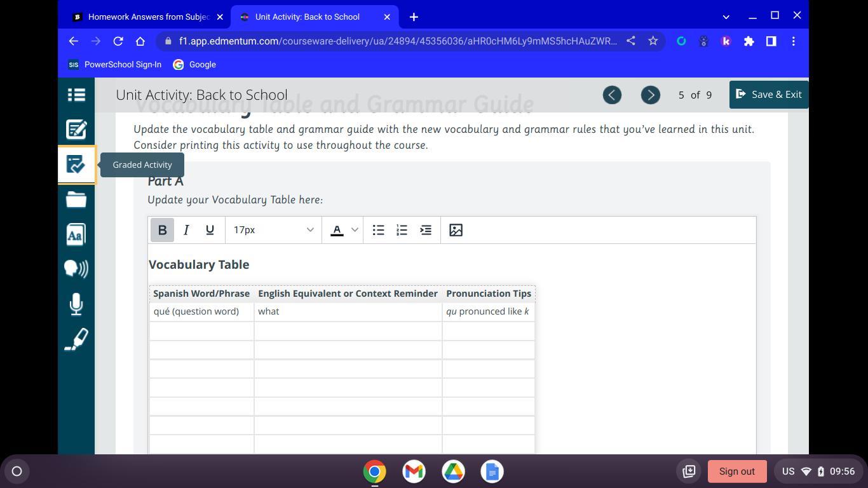Toggle italic formatting in editor

tap(186, 230)
